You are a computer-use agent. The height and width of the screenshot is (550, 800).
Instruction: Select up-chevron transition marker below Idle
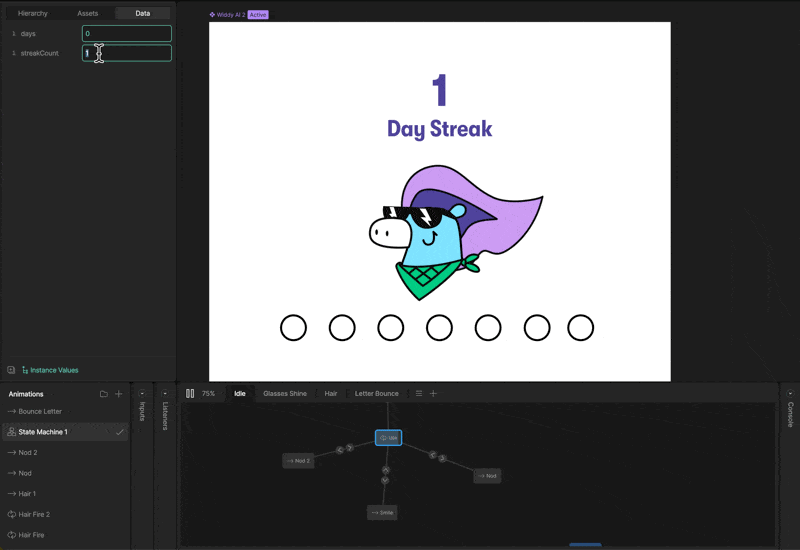pyautogui.click(x=386, y=470)
